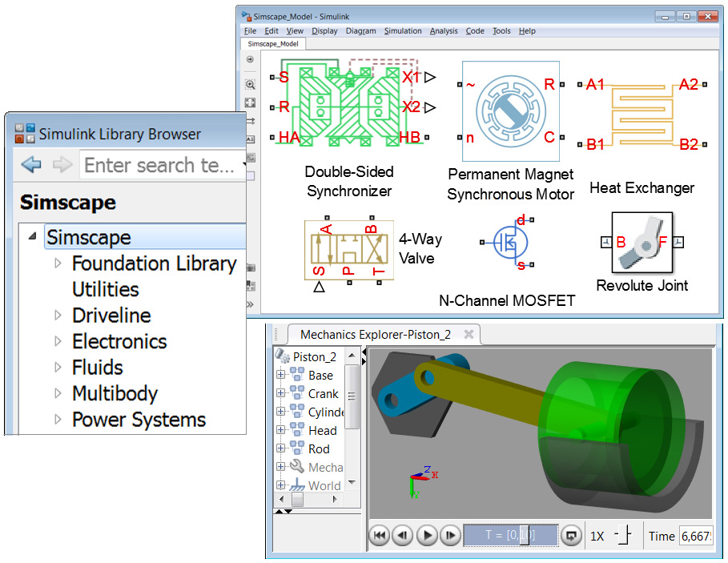Screen dimensions: 728x563
Task: Expand Foundation Library in the Simscape tree
Action: (56, 263)
